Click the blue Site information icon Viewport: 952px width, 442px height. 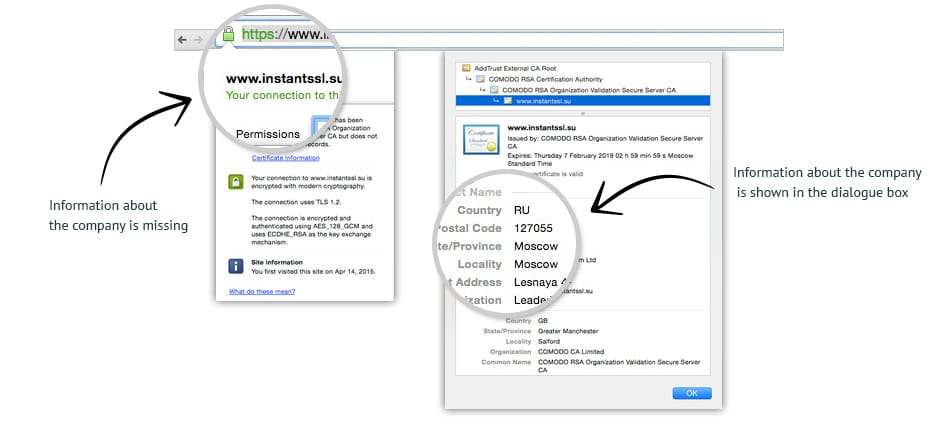click(x=236, y=265)
